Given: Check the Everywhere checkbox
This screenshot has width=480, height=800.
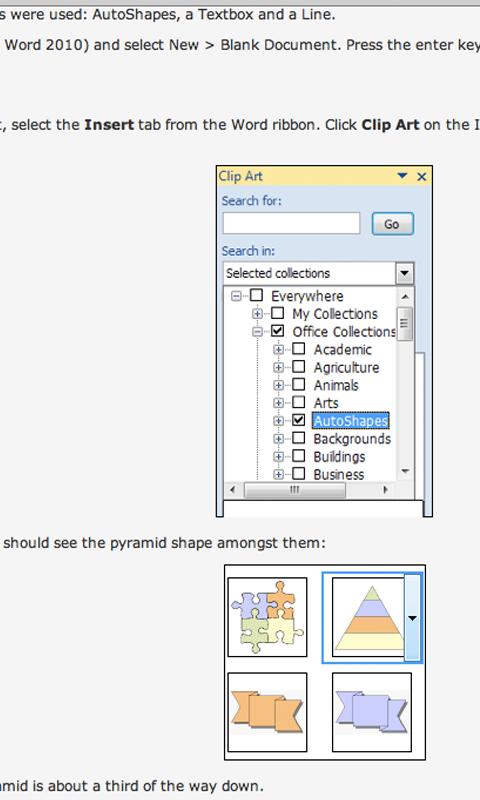Looking at the screenshot, I should coord(256,295).
